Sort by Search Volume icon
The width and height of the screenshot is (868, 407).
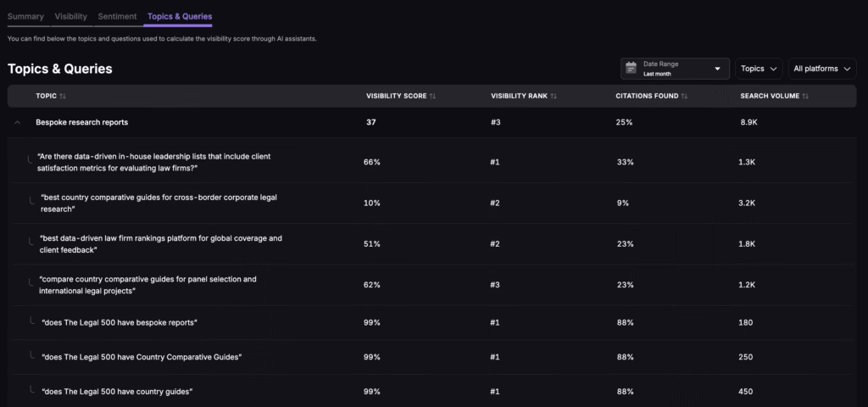click(x=805, y=96)
